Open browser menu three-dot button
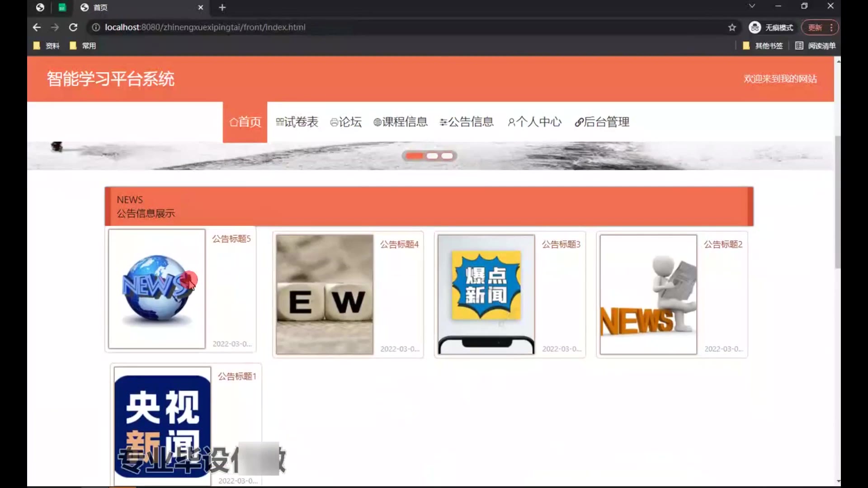Viewport: 868px width, 488px height. pyautogui.click(x=831, y=28)
